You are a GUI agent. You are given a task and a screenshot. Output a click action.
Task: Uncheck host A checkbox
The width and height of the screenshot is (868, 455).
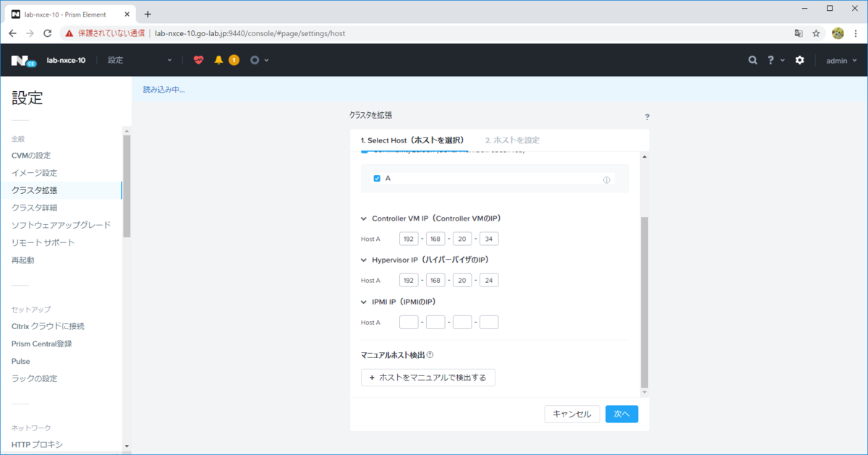377,179
